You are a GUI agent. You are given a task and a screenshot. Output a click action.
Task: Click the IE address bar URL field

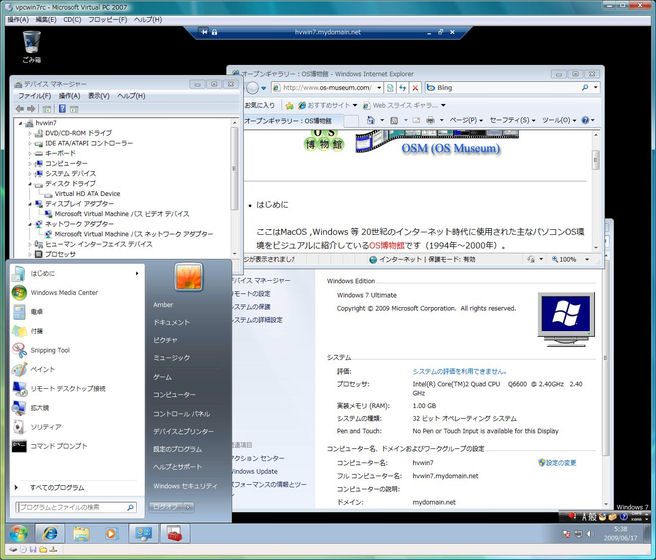pyautogui.click(x=326, y=88)
